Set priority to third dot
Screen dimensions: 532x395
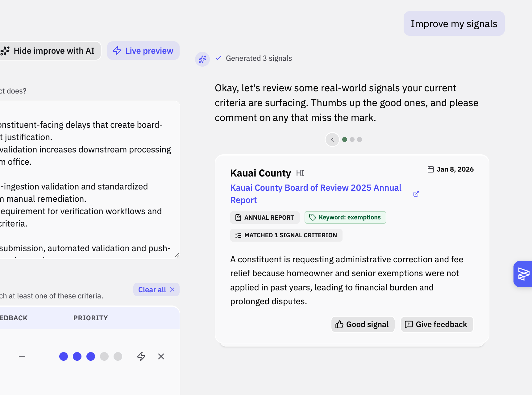91,356
